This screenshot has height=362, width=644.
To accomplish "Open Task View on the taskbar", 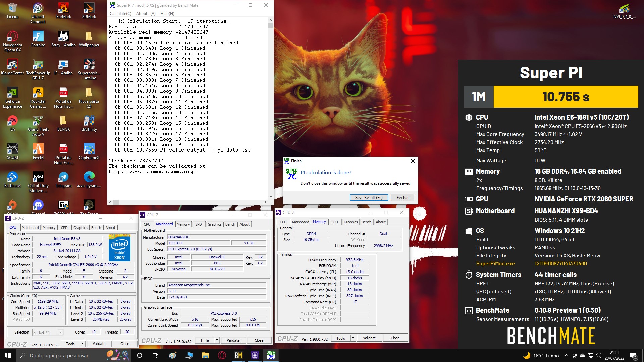I will coord(155,355).
